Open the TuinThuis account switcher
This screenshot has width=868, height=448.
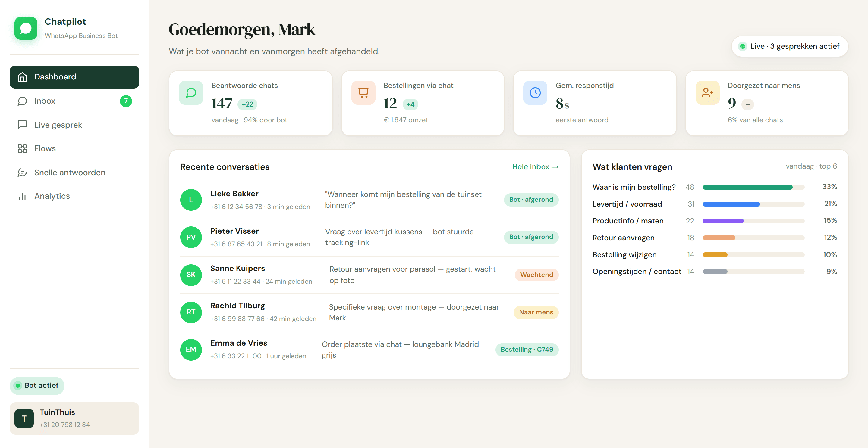point(74,418)
